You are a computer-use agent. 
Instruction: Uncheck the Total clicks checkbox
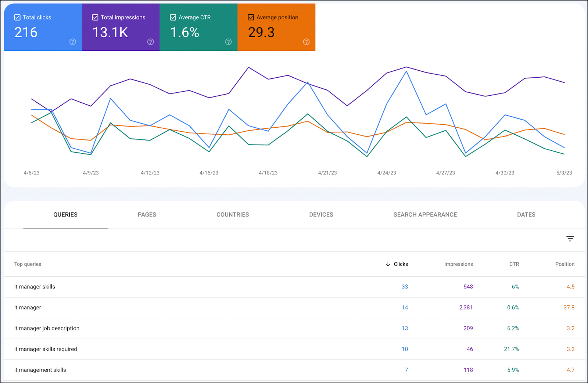click(17, 17)
